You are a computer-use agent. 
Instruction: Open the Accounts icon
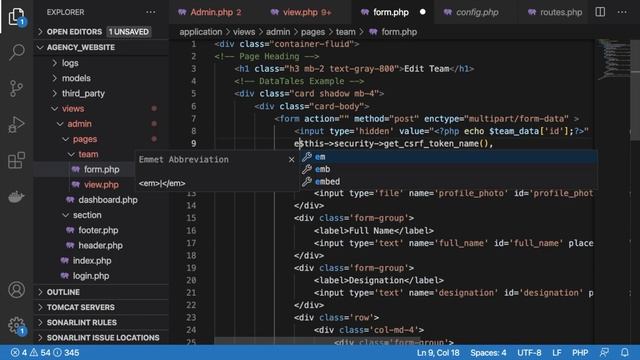[16, 290]
